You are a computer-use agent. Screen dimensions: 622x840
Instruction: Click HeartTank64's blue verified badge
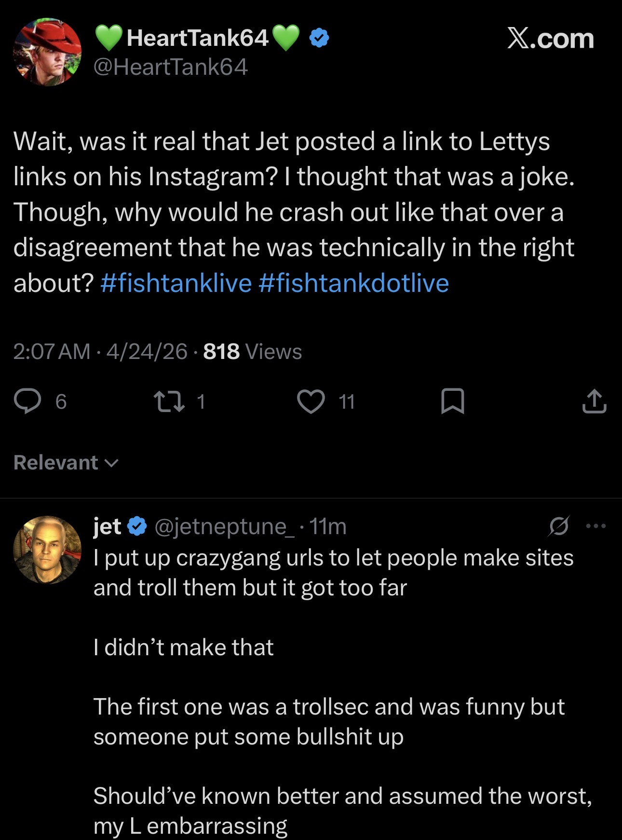[x=319, y=38]
